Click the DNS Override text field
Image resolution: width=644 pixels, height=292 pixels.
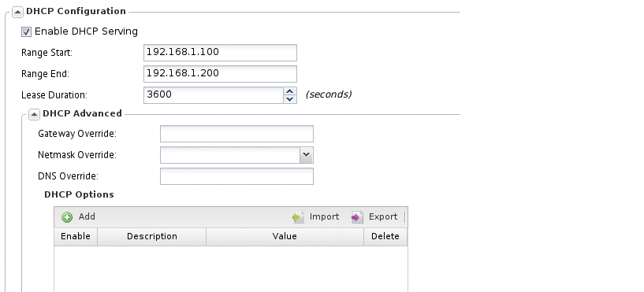[236, 176]
